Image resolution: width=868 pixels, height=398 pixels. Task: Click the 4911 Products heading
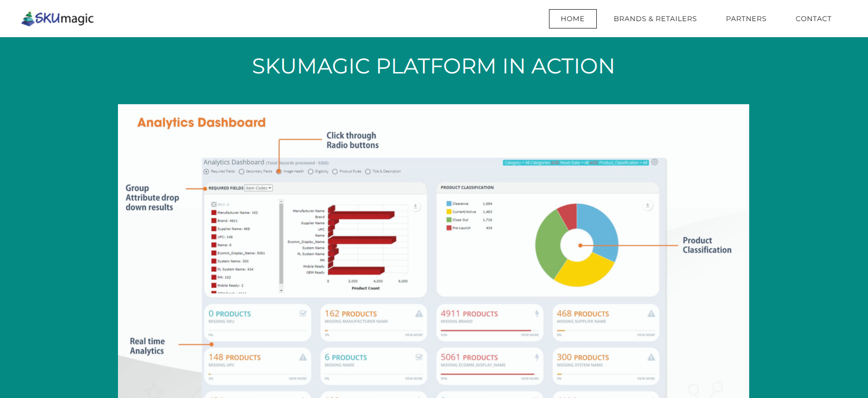pyautogui.click(x=469, y=314)
